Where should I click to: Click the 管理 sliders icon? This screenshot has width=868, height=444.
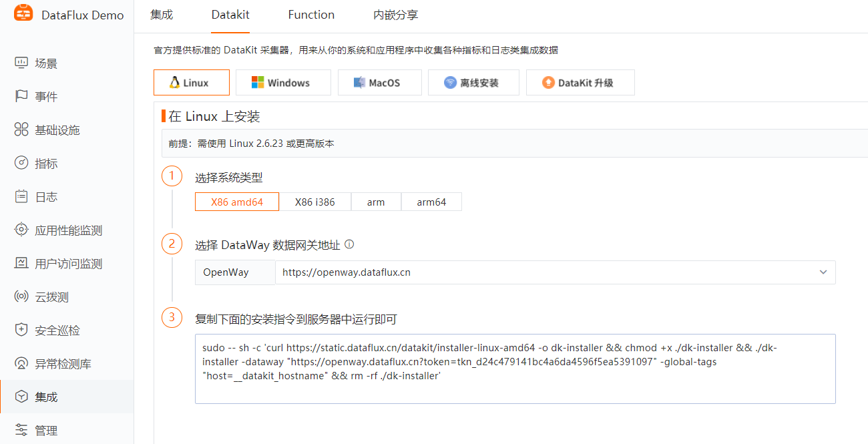click(x=21, y=430)
